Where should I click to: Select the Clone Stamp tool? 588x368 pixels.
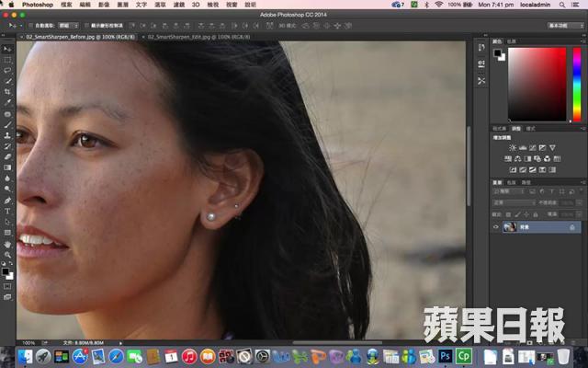pyautogui.click(x=7, y=135)
